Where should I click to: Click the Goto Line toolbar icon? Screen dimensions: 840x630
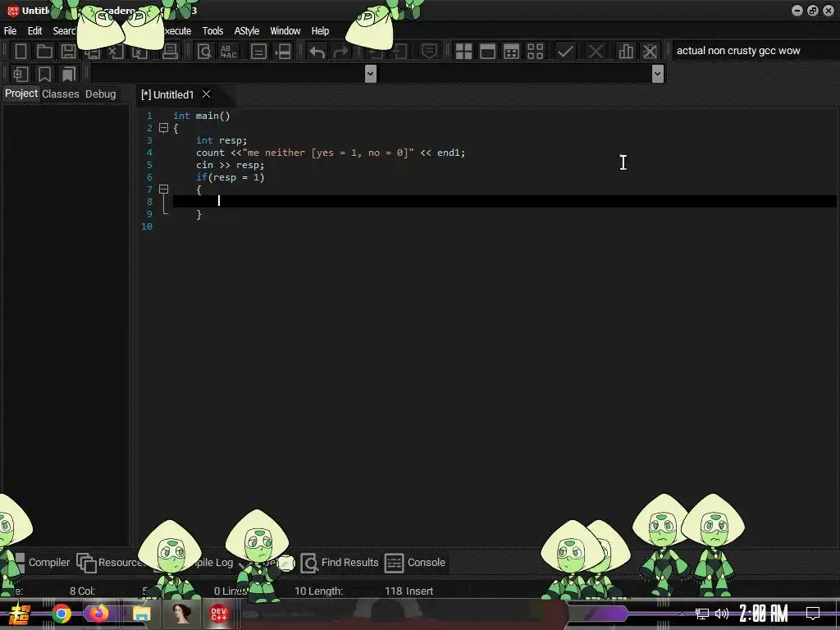[282, 52]
